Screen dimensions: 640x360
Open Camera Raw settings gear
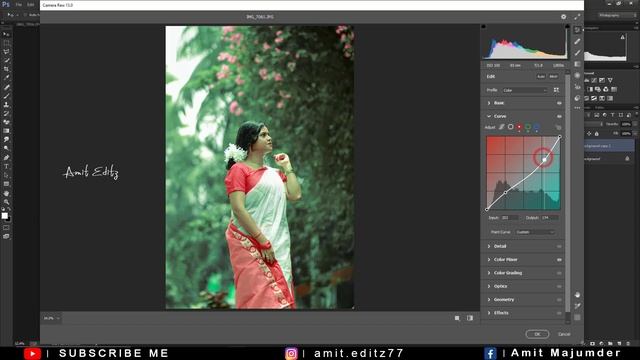[x=564, y=17]
